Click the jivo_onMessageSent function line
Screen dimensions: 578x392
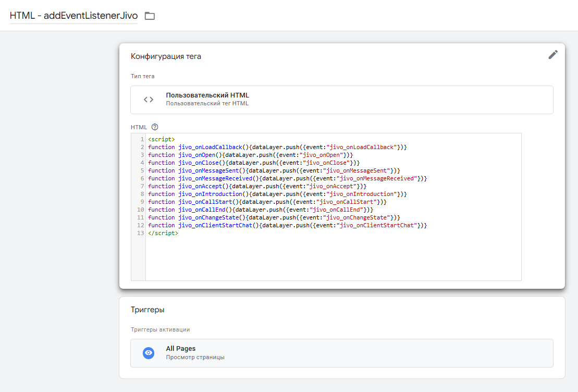[274, 171]
